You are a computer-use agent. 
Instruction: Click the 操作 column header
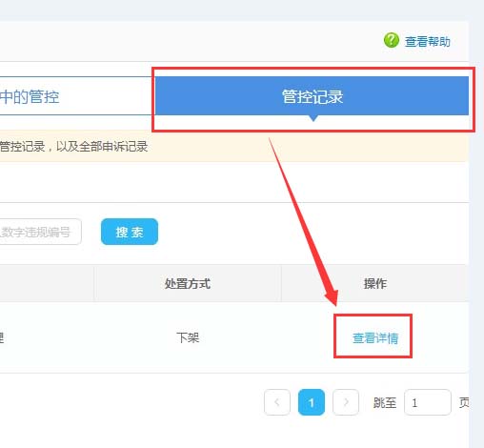(375, 283)
